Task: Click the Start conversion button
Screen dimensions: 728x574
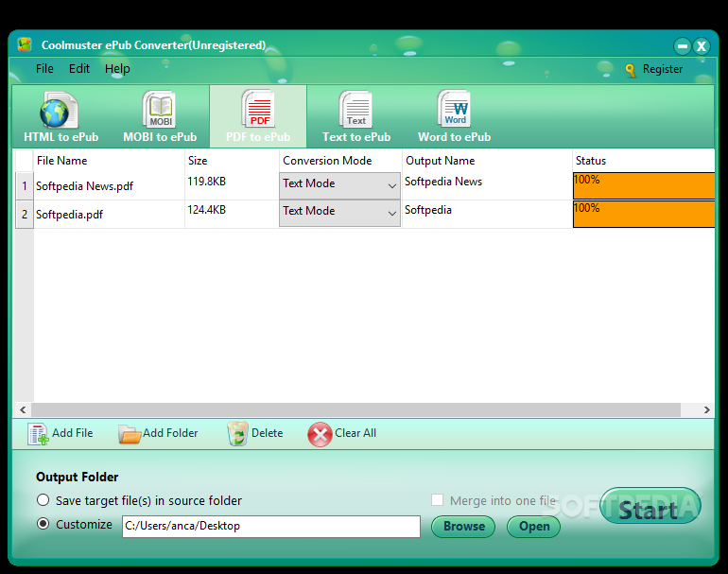Action: coord(650,506)
